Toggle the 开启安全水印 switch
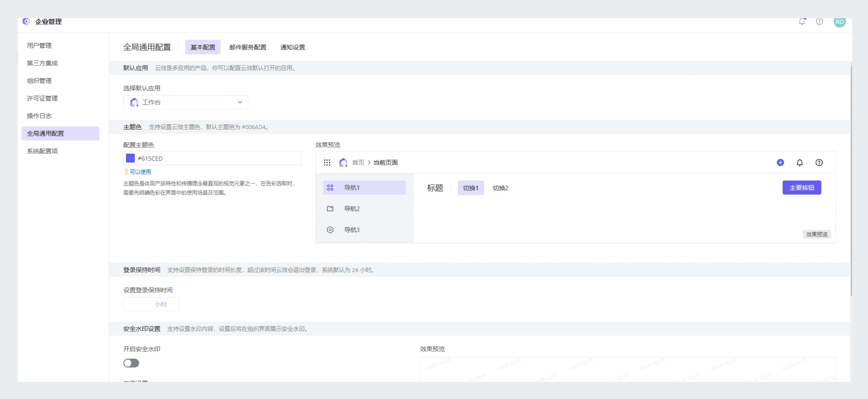The image size is (868, 399). [131, 363]
